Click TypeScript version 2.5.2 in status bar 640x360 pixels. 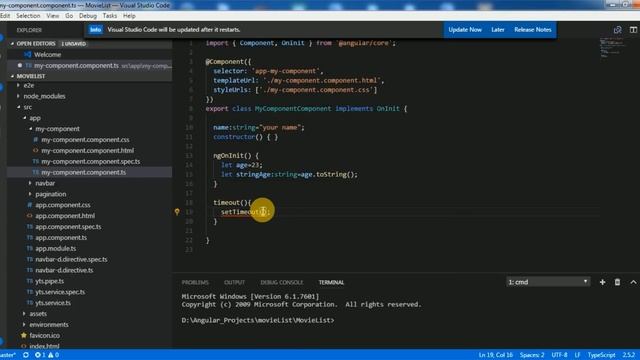629,355
